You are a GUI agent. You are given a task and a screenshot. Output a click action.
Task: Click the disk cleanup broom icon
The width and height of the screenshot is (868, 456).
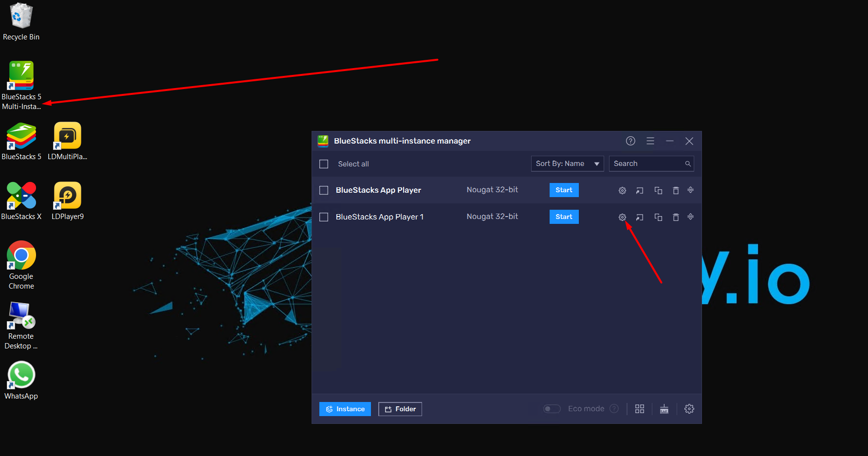coord(664,409)
